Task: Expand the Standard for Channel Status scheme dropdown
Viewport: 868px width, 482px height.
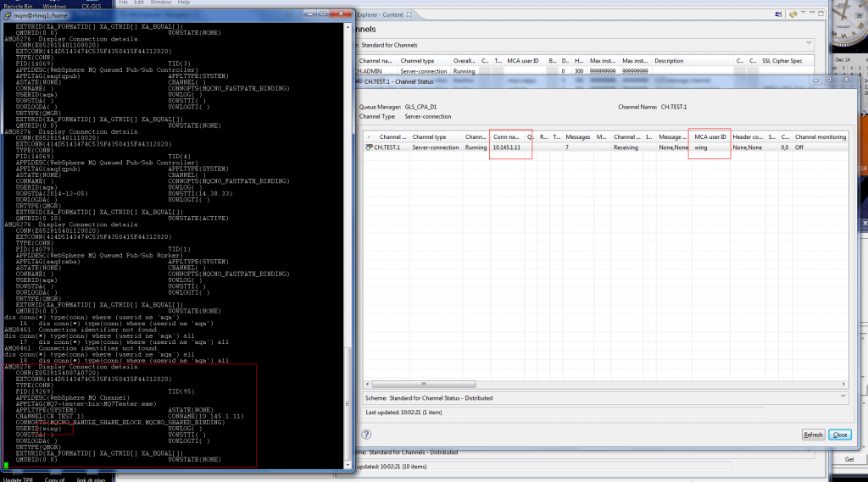Action: click(843, 396)
